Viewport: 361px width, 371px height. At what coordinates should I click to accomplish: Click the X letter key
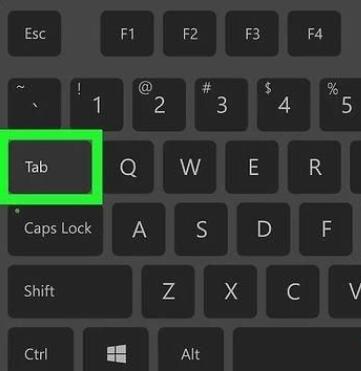pos(230,292)
